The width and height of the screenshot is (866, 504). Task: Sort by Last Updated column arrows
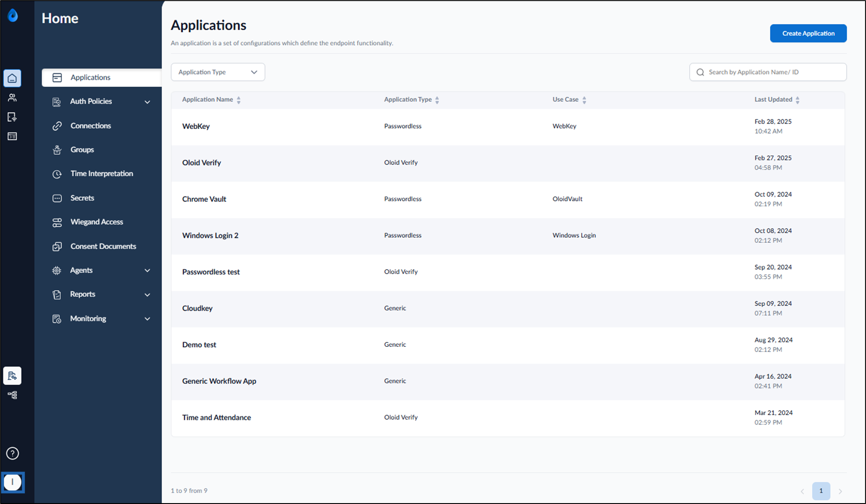[x=797, y=100]
